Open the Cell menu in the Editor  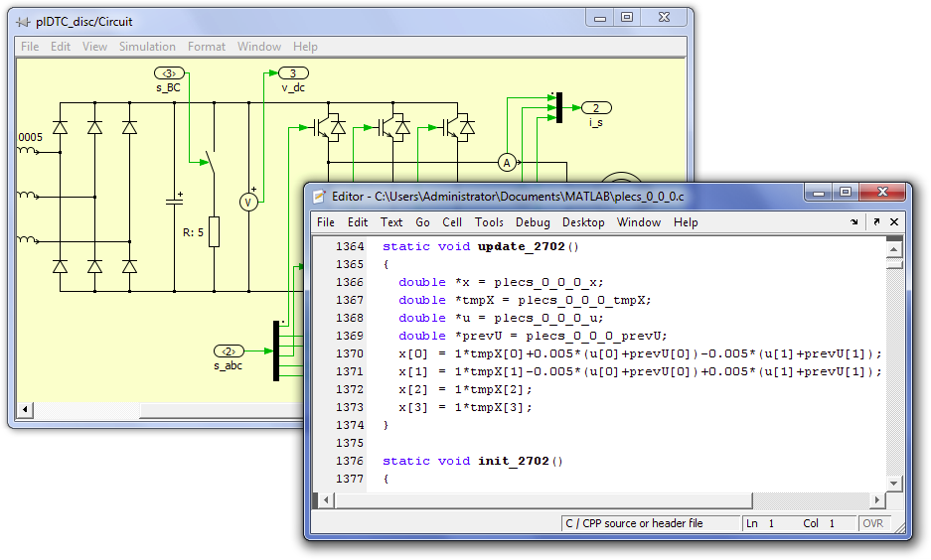tap(452, 222)
